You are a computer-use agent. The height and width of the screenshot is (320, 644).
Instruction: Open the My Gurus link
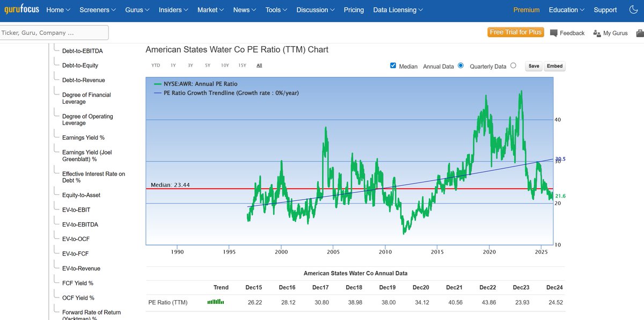pos(616,33)
